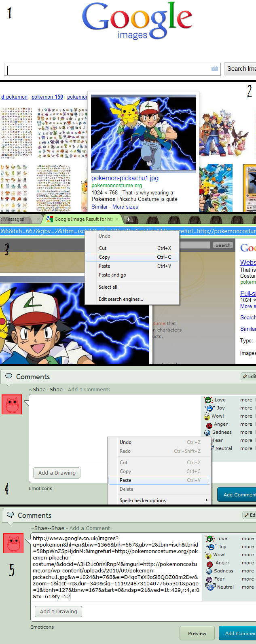Click Joy emoticon icon beside the empty comment box
256x644 pixels.
click(x=210, y=408)
